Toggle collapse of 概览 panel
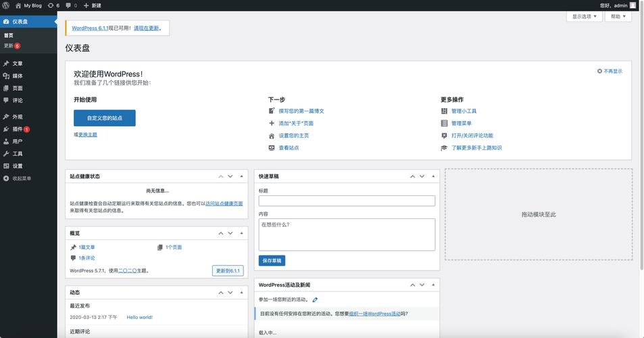Image resolution: width=644 pixels, height=338 pixels. pos(241,233)
